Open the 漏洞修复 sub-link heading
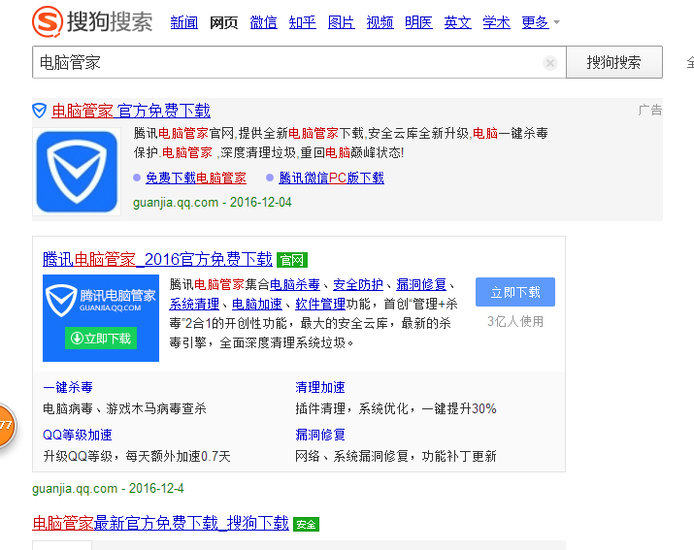This screenshot has width=694, height=550. pos(320,435)
